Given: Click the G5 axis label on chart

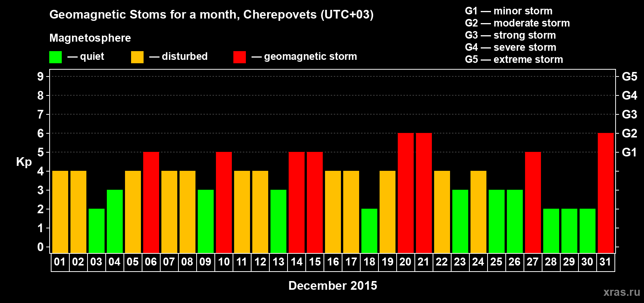Looking at the screenshot, I should tap(630, 77).
